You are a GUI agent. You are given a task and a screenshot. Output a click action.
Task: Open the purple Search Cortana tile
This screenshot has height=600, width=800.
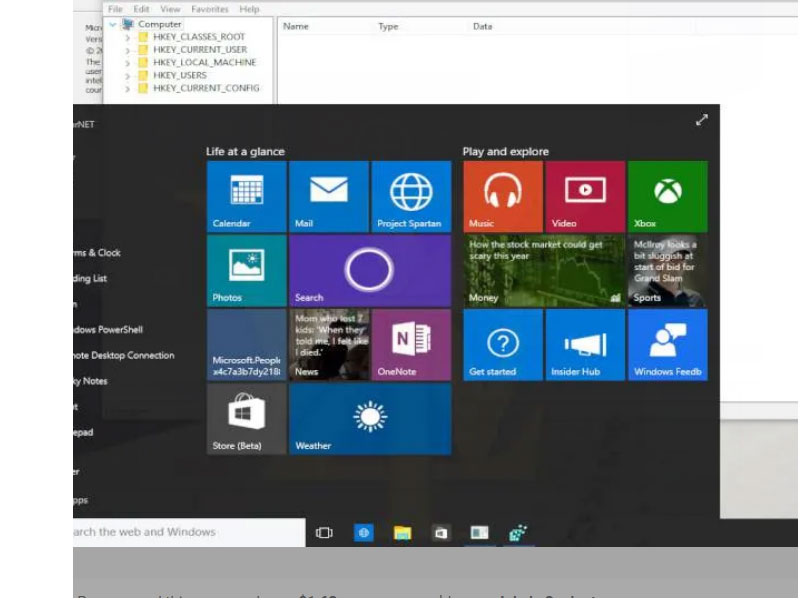pos(370,271)
